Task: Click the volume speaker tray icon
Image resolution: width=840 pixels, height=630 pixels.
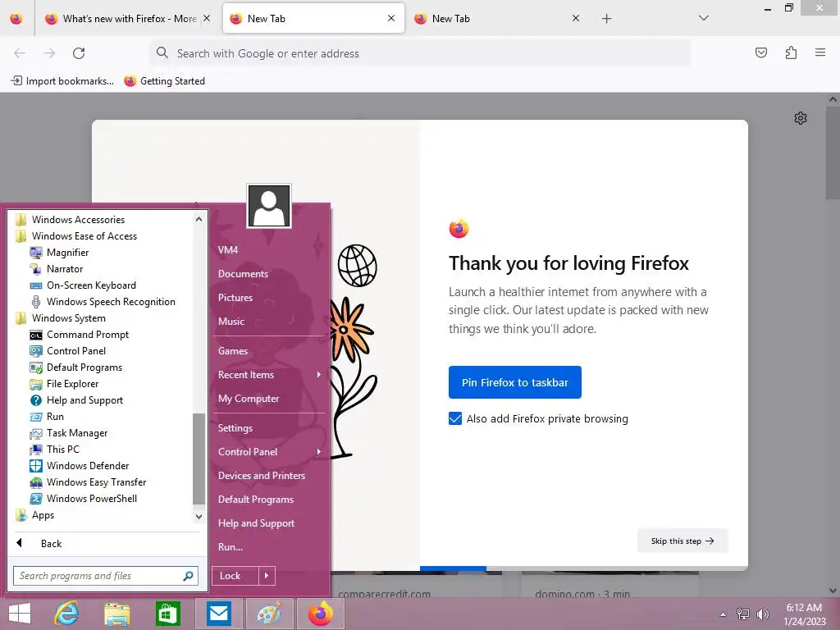Action: coord(762,614)
